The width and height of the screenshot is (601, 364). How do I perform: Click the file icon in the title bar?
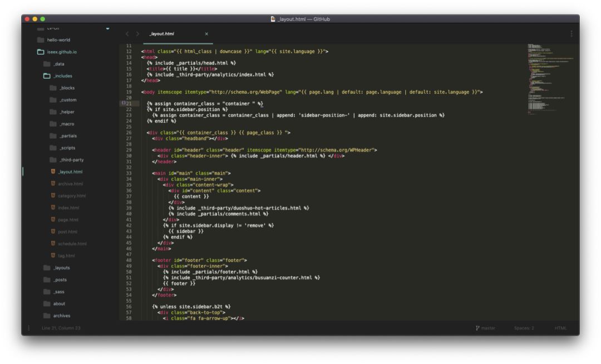273,19
